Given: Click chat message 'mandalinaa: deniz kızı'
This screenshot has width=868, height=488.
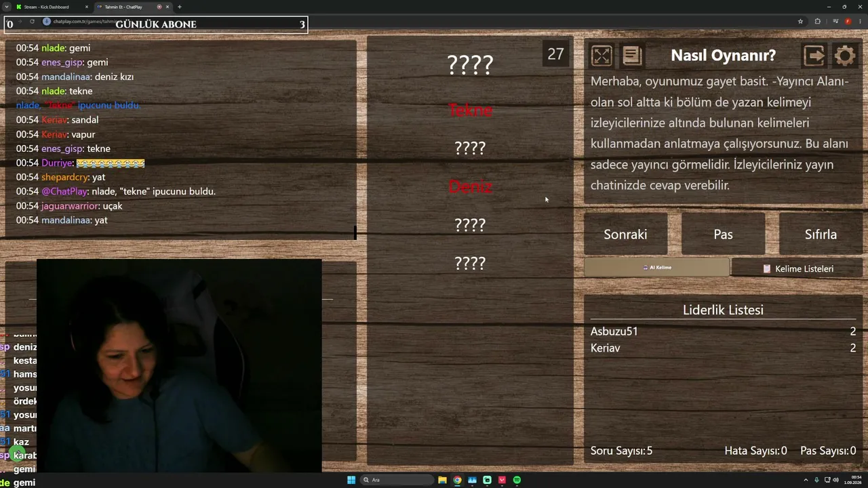Looking at the screenshot, I should click(x=75, y=77).
